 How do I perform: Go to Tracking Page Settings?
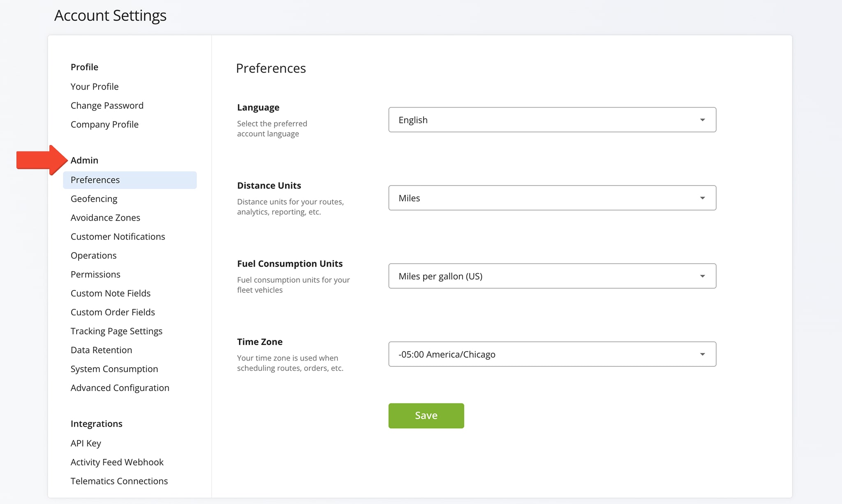point(116,331)
